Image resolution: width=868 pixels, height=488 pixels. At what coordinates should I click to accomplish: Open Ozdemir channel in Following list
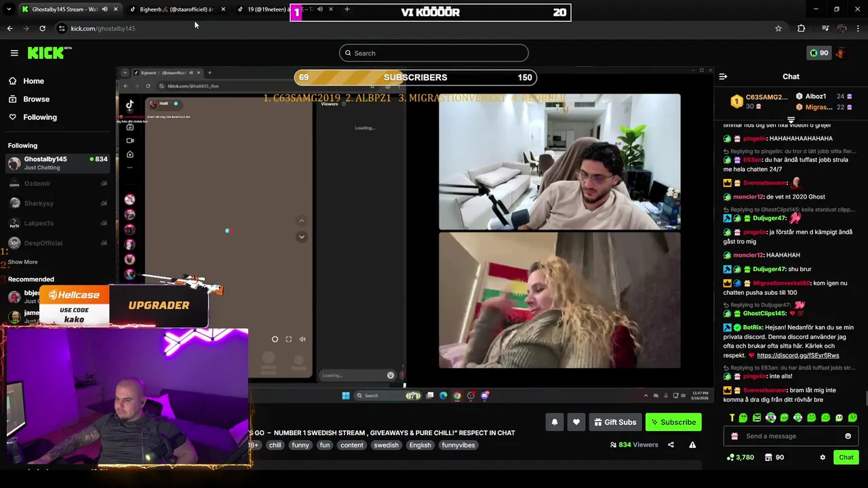click(58, 184)
